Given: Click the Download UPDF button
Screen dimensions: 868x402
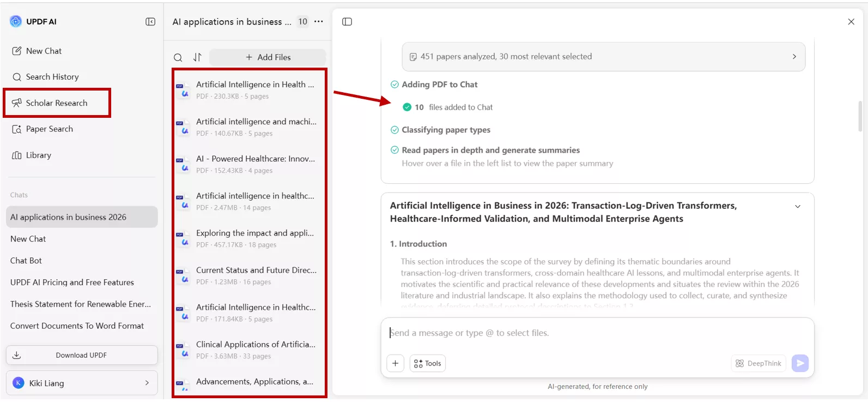Looking at the screenshot, I should (82, 355).
